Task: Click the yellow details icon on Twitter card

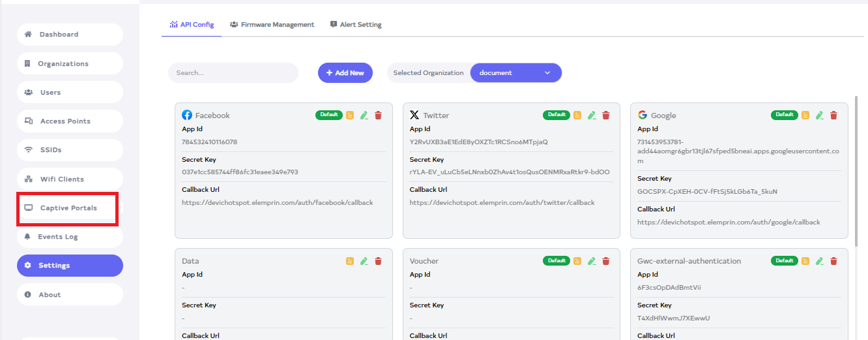Action: pos(577,116)
